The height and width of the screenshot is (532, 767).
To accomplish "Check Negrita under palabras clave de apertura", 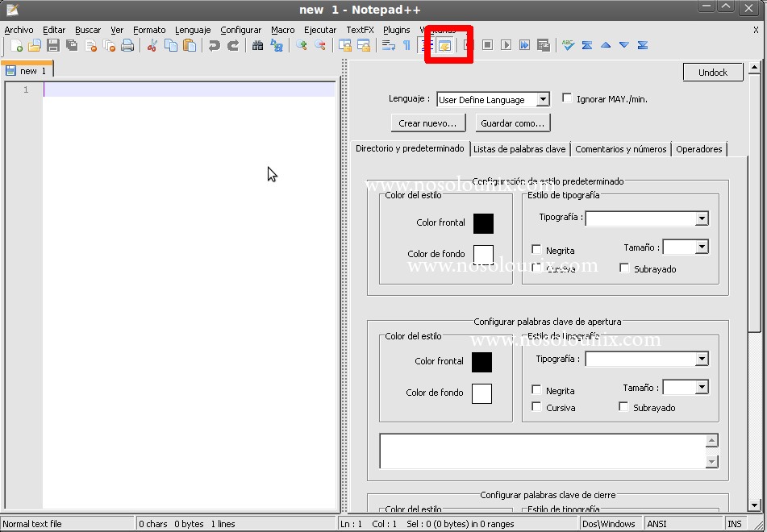I will (536, 389).
